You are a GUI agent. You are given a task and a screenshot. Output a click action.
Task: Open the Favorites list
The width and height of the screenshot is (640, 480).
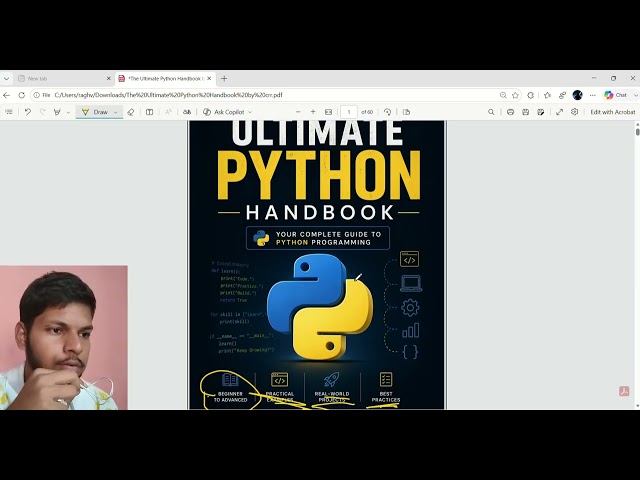(x=547, y=95)
